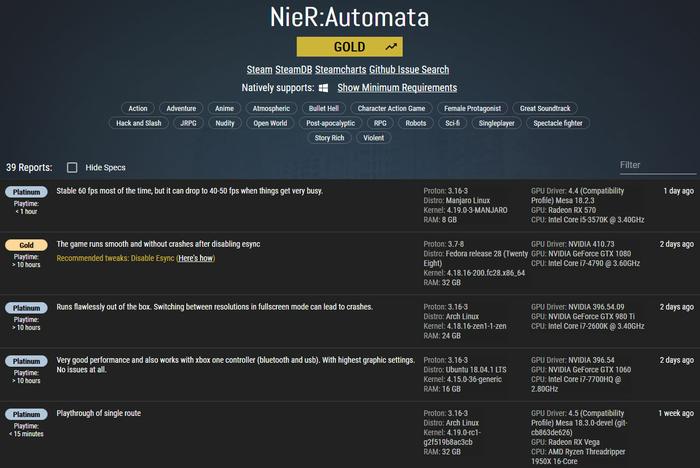Click the "Stable 60 fps most of the time" report text
Viewport: 700px width, 468px height.
[x=189, y=191]
